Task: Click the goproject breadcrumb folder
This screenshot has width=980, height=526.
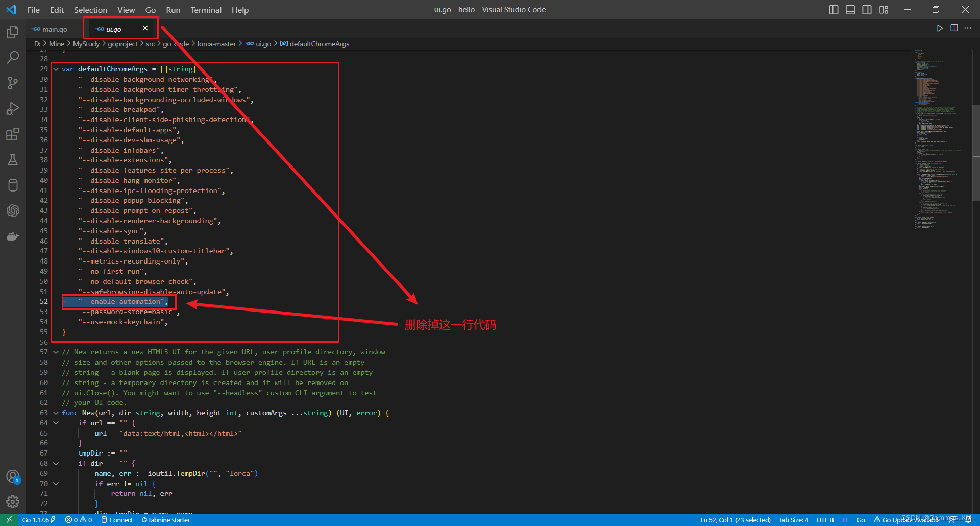Action: click(x=122, y=44)
